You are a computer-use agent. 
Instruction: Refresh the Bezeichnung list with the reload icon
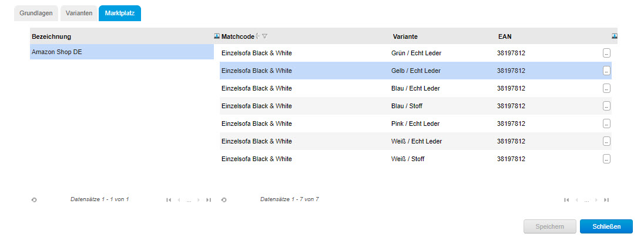pos(34,200)
